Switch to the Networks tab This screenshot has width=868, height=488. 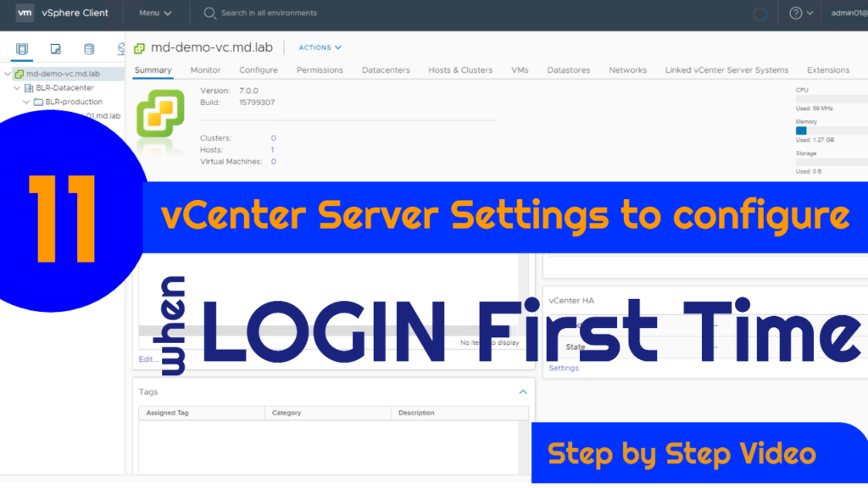(x=628, y=70)
